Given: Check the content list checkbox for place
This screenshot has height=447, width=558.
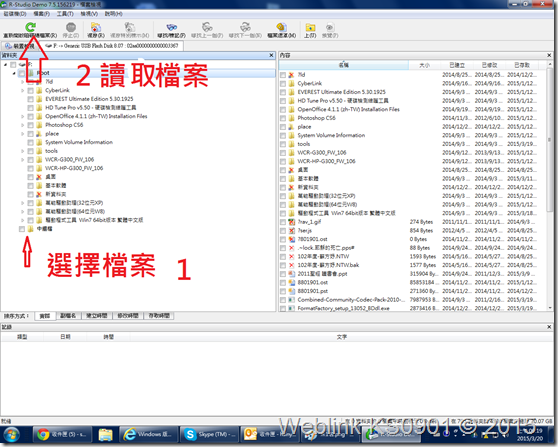Looking at the screenshot, I should [x=283, y=127].
